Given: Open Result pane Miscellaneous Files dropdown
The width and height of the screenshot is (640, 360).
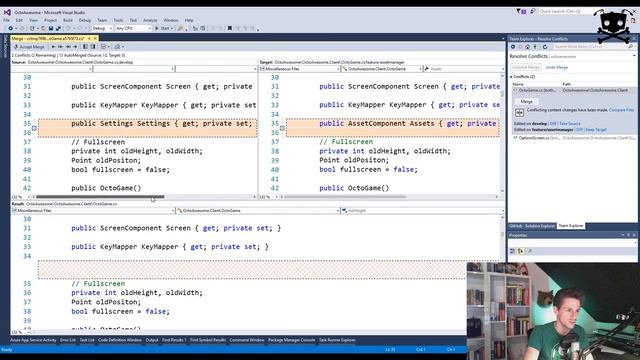Looking at the screenshot, I should click(x=93, y=211).
